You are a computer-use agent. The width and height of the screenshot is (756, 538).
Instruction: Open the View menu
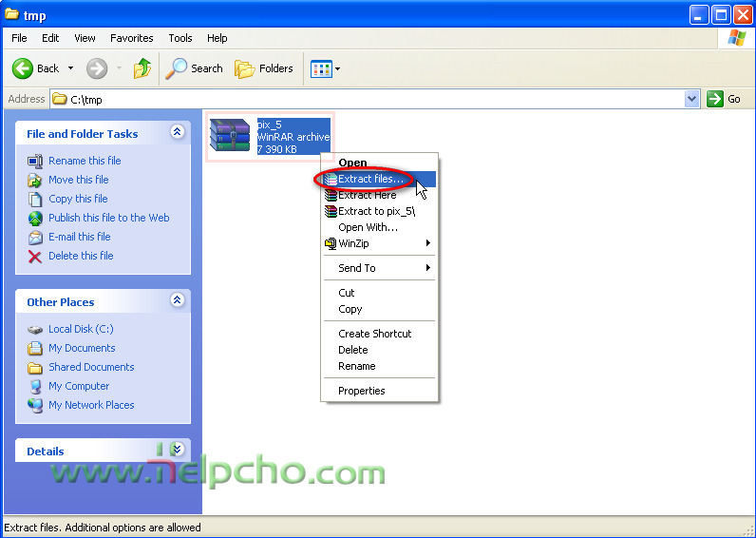(x=85, y=38)
